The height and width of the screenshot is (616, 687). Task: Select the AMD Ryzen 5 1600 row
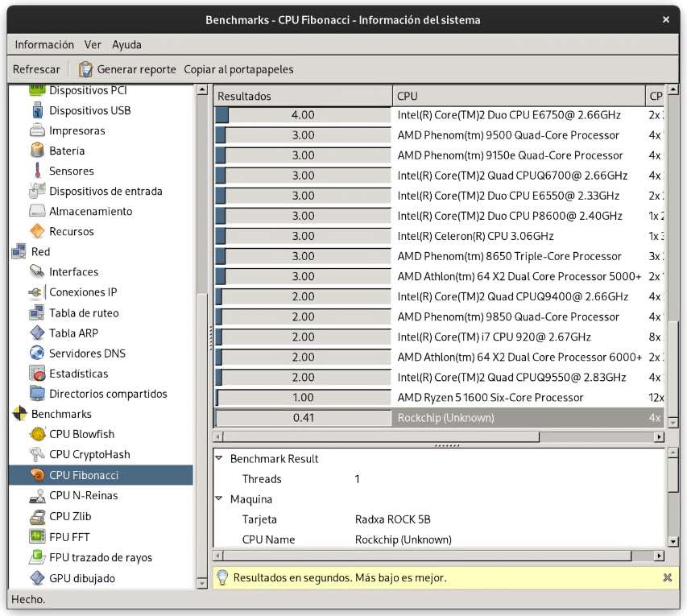pos(439,397)
